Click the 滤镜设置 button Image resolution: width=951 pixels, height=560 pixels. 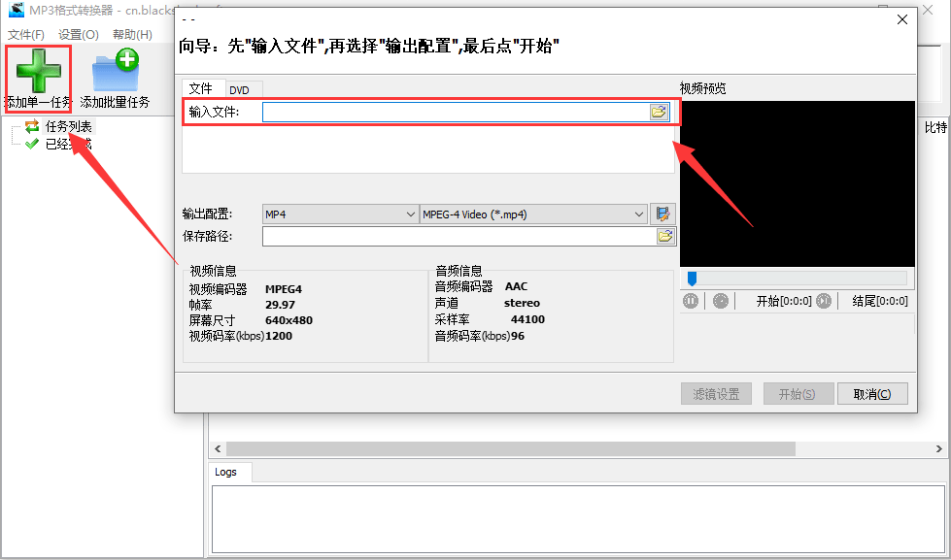pos(716,393)
